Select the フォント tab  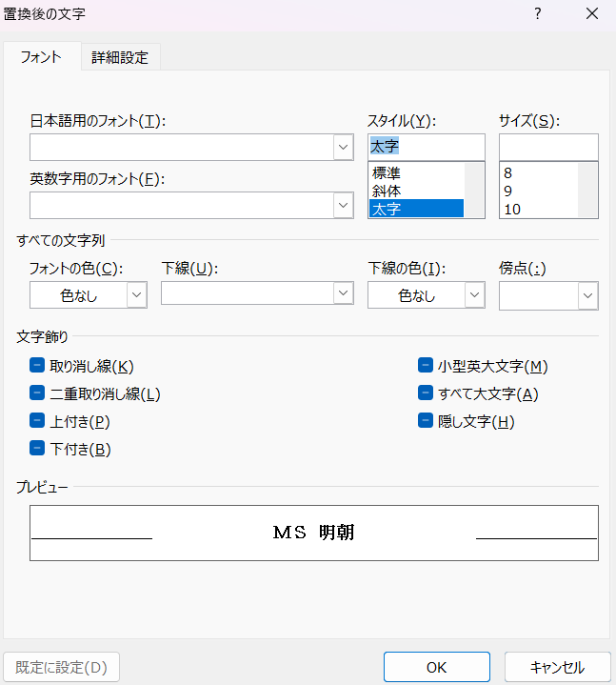pyautogui.click(x=42, y=57)
